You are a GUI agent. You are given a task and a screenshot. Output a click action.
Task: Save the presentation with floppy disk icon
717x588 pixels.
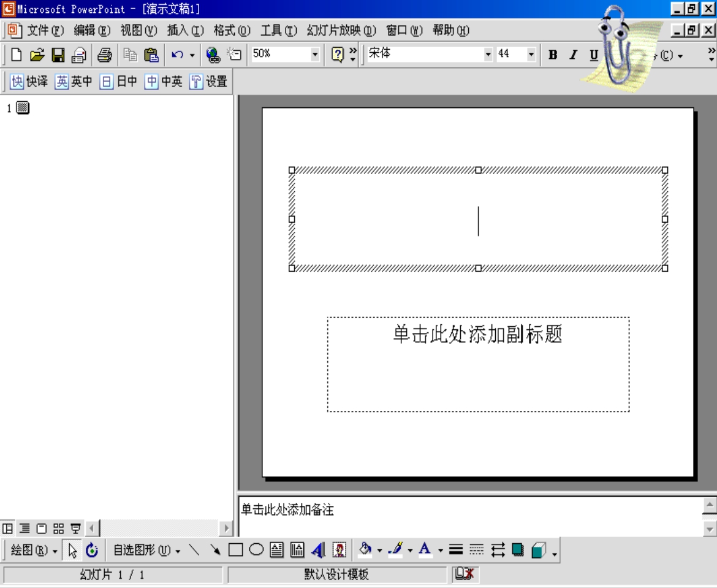click(x=58, y=55)
